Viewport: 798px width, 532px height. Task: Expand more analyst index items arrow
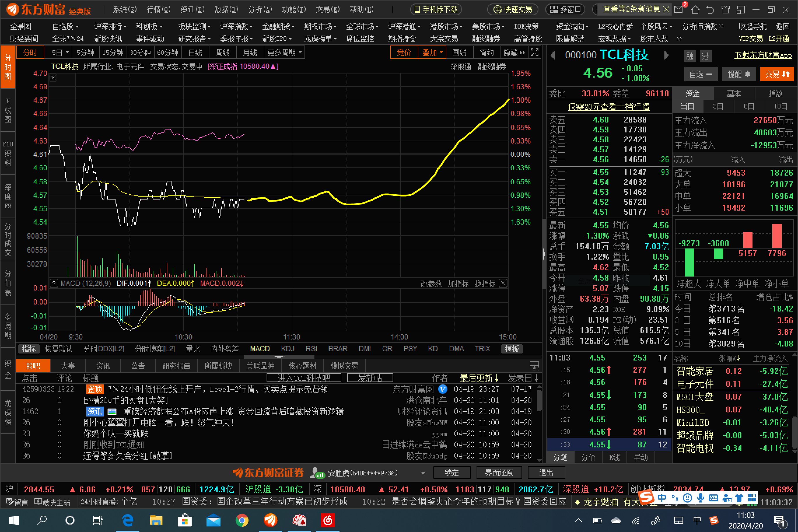(x=721, y=26)
